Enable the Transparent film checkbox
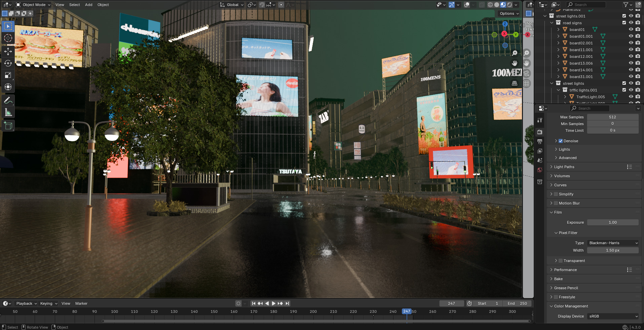The height and width of the screenshot is (330, 644). coord(561,261)
